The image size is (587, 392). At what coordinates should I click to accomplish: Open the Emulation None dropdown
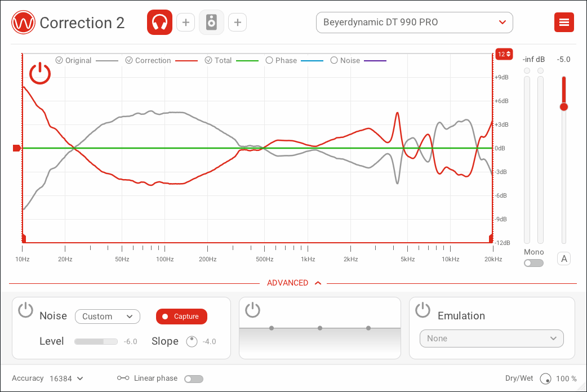coord(492,338)
